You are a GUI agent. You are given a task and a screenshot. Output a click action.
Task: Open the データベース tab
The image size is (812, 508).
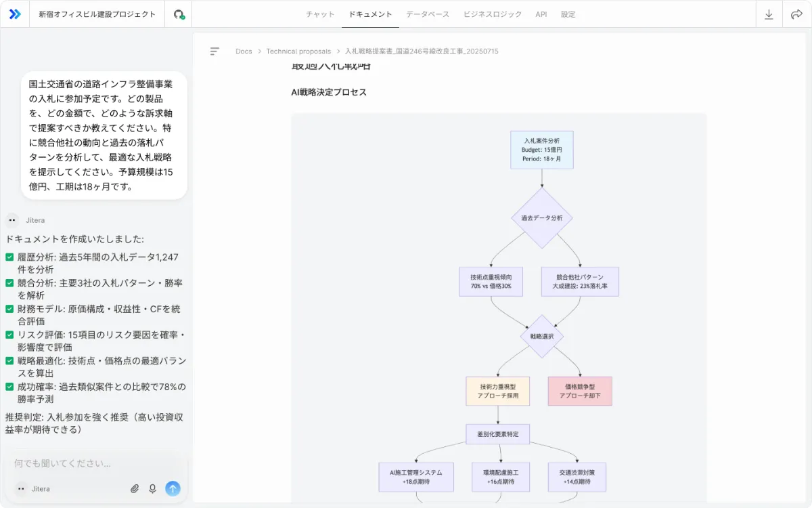(428, 14)
